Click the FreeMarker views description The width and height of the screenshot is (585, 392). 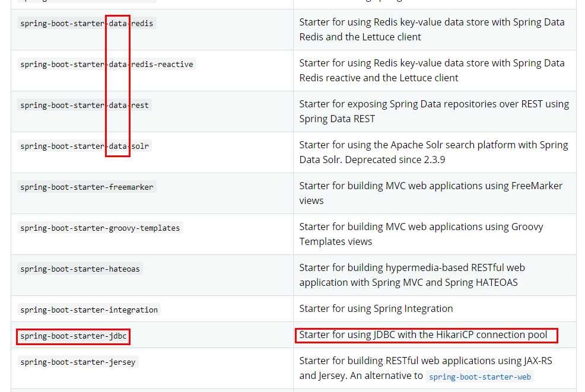[431, 193]
